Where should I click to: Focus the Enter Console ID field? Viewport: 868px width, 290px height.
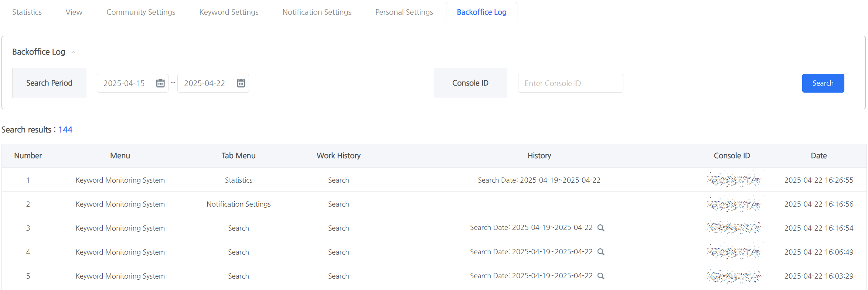click(570, 83)
